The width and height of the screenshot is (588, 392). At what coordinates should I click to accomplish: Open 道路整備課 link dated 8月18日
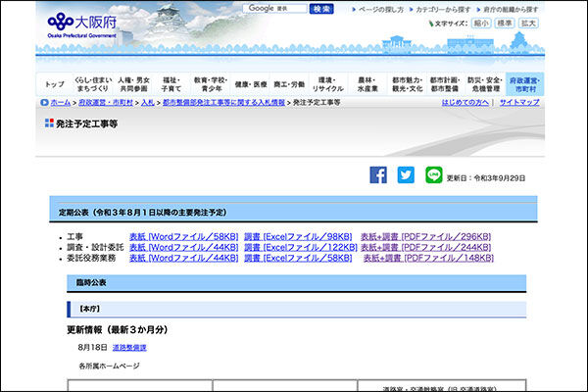(x=129, y=348)
